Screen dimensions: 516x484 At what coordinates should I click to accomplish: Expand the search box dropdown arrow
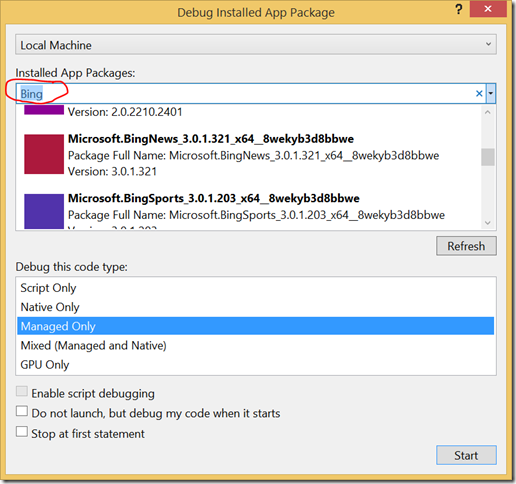491,94
